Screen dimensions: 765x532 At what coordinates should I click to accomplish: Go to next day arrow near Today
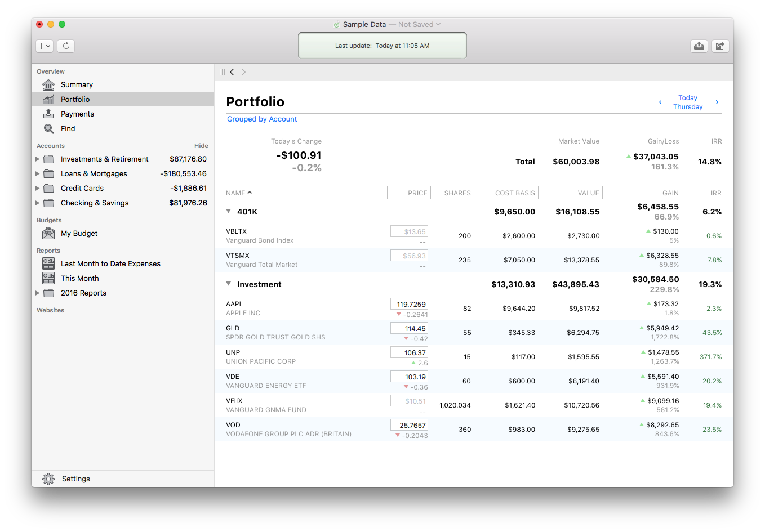[x=717, y=102]
